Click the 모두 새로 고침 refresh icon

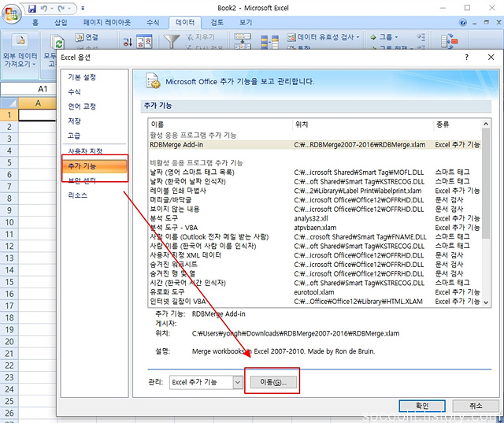57,42
